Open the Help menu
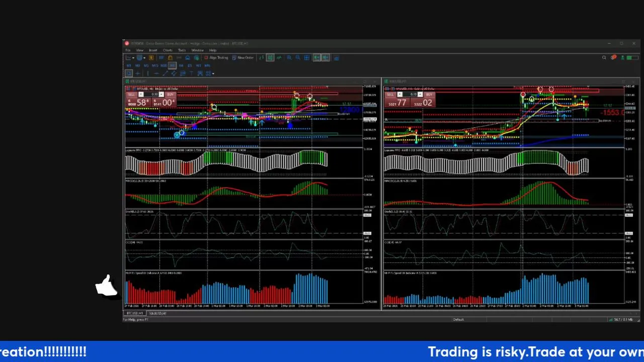The height and width of the screenshot is (362, 644). (x=213, y=50)
